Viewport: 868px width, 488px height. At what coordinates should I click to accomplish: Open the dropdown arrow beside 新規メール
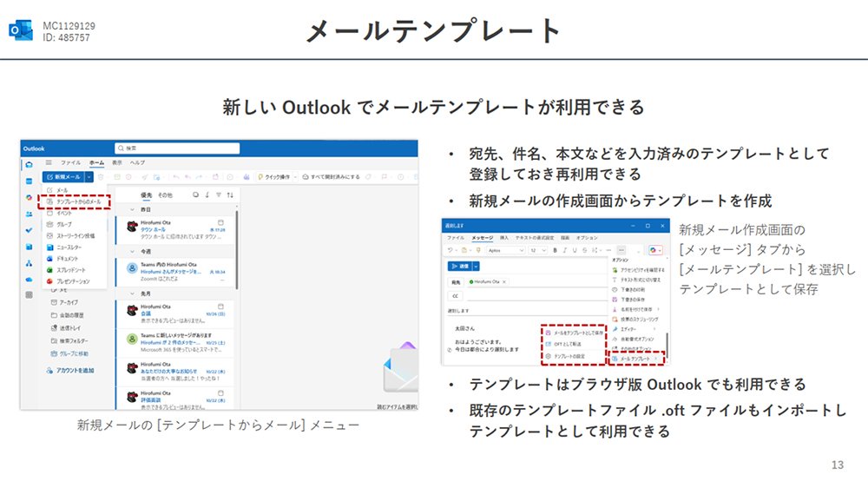(x=89, y=176)
